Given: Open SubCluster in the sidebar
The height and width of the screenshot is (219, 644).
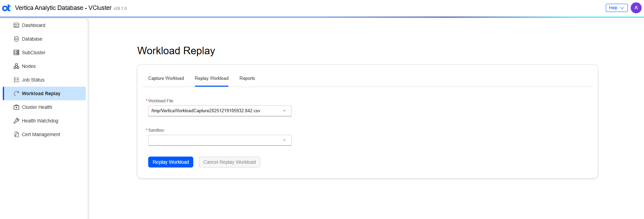Looking at the screenshot, I should coord(44,53).
